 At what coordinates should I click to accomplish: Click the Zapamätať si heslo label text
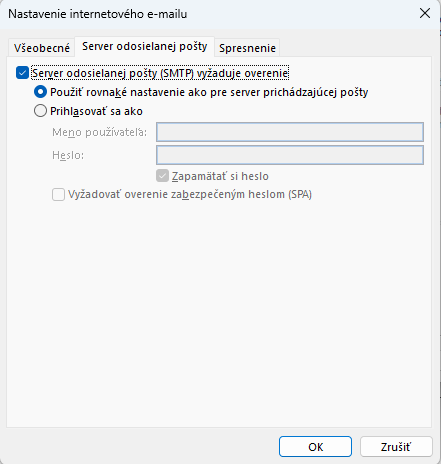tap(220, 176)
